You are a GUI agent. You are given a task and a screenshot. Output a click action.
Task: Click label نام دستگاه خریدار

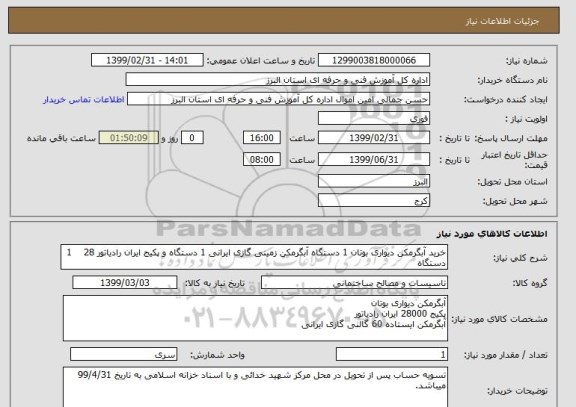[512, 80]
